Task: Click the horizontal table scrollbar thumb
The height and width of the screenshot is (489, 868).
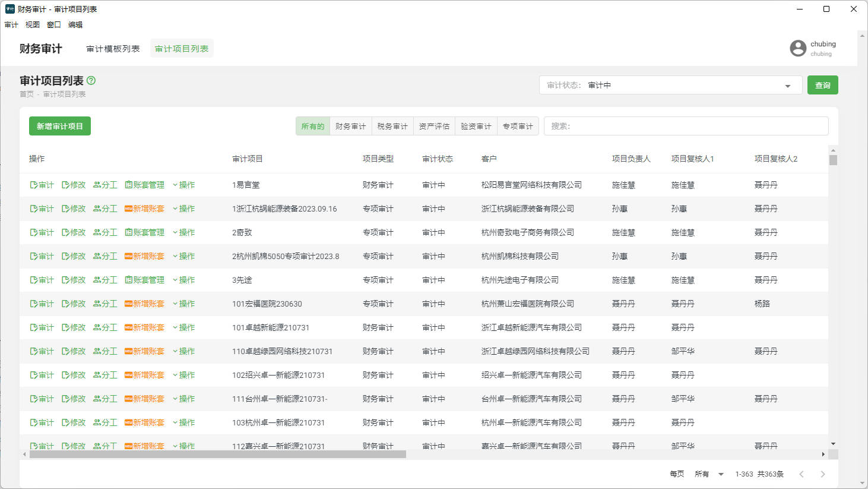Action: (x=218, y=454)
